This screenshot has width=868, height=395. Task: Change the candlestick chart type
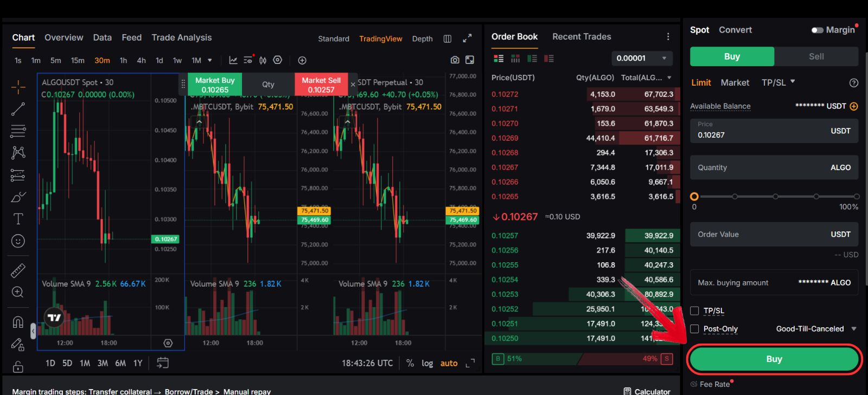point(263,60)
